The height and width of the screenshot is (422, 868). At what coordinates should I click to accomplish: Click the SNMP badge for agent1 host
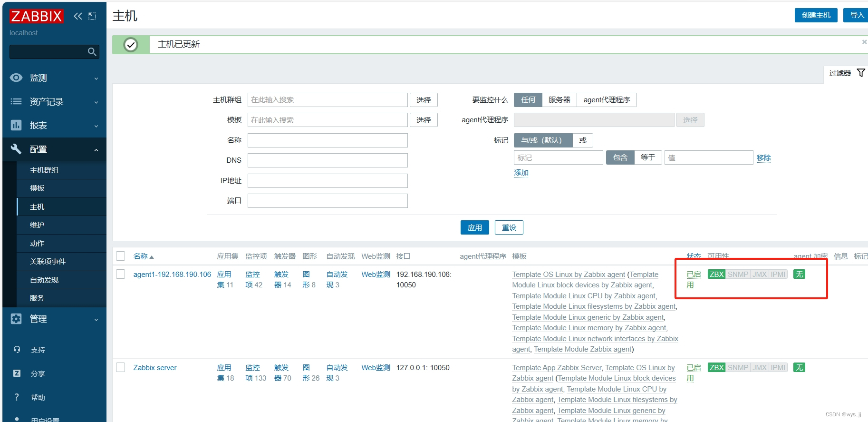738,274
